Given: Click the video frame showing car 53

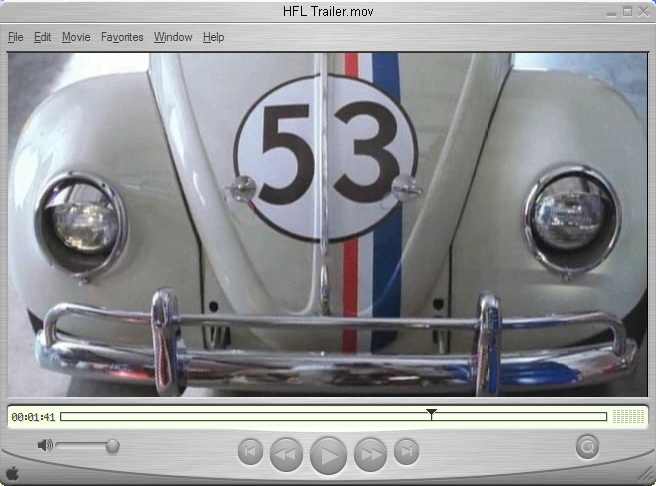Looking at the screenshot, I should point(328,224).
